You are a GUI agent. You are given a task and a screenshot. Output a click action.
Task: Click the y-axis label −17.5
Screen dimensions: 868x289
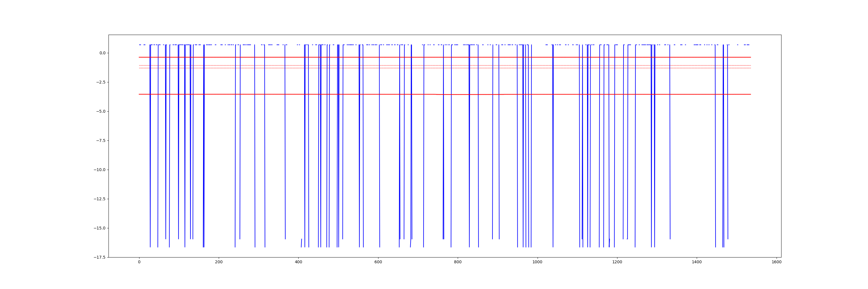[x=100, y=257]
